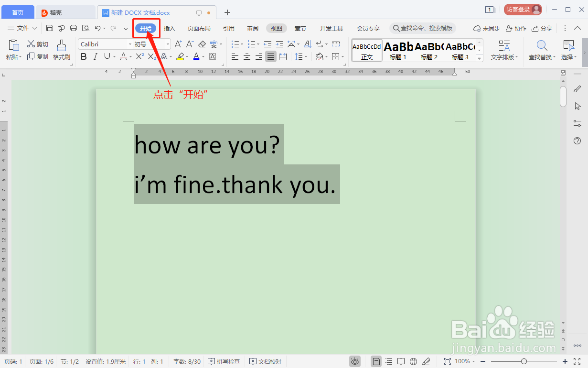Increase paragraph indent

click(x=279, y=44)
